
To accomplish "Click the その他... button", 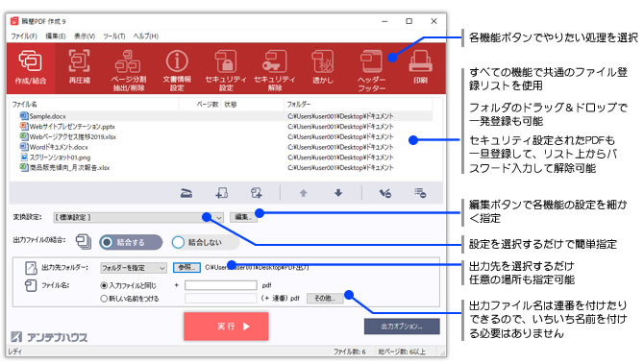I will pos(325,299).
